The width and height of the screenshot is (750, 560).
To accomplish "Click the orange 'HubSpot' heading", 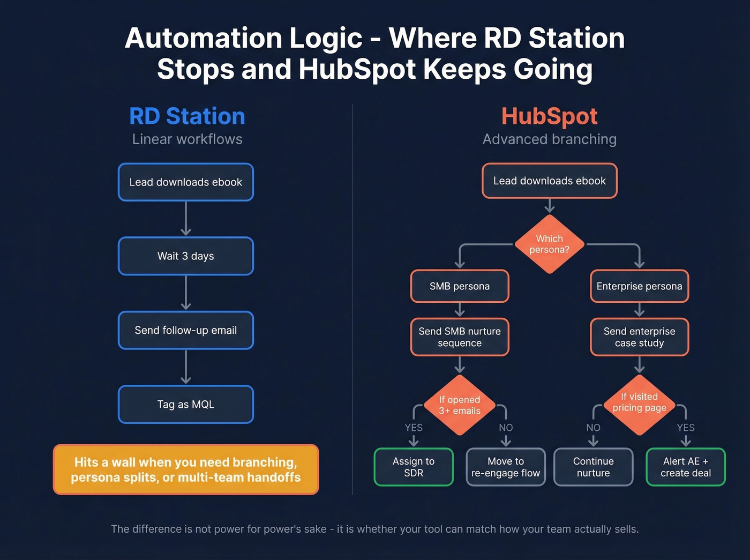I will click(x=549, y=116).
